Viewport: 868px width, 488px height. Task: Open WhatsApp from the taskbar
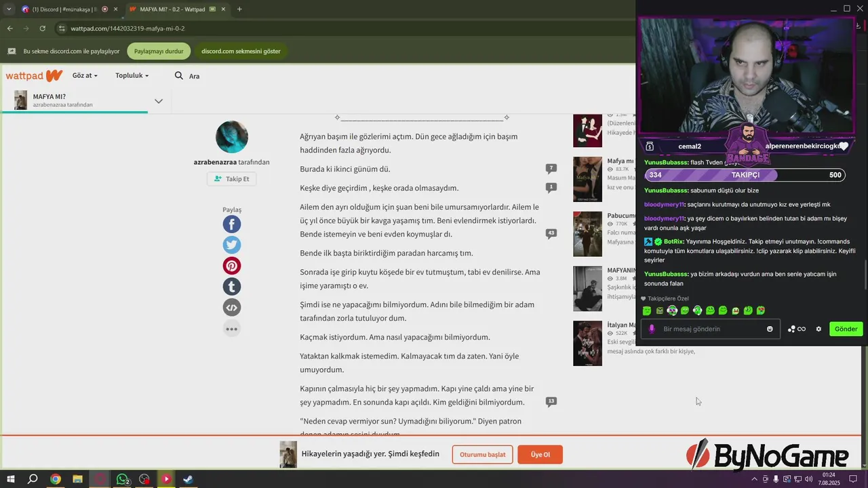(123, 479)
